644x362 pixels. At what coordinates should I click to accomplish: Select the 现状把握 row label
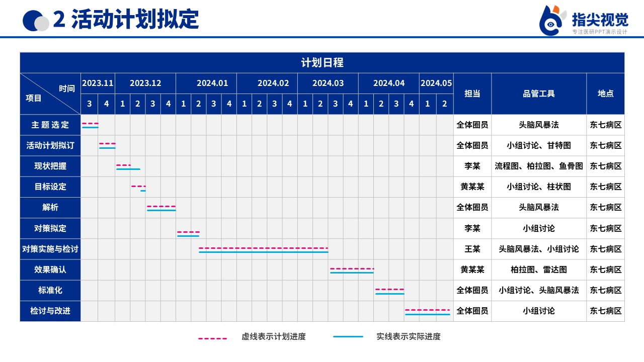click(x=50, y=166)
